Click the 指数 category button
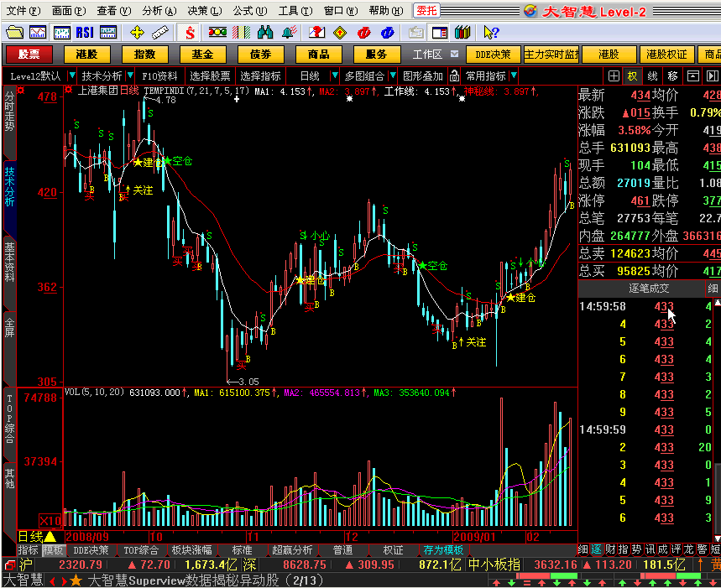Screen dimensions: 721x588 click(x=145, y=55)
